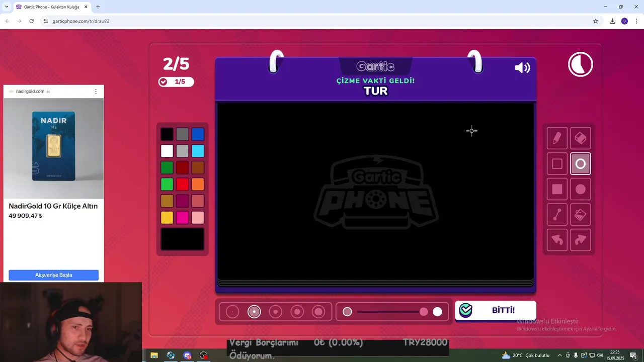Select the paint bucket fill tool

coord(581,215)
